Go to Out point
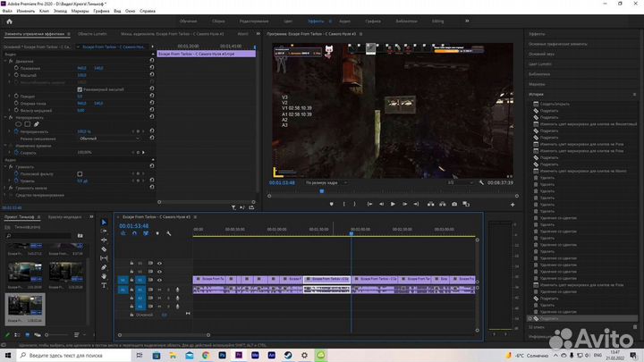Viewport: 644px width, 362px height. click(416, 204)
